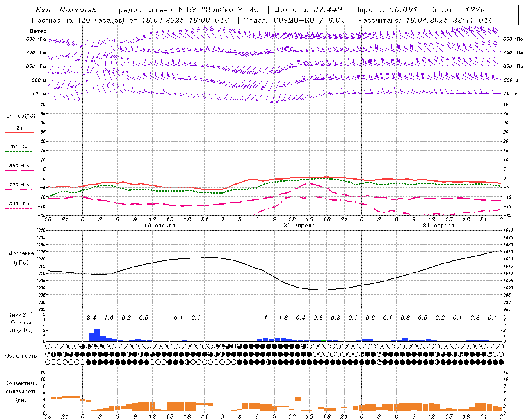Click the 'Td 2м' dew point legend entry
Image resolution: width=525 pixels, height=420 pixels.
coord(19,147)
